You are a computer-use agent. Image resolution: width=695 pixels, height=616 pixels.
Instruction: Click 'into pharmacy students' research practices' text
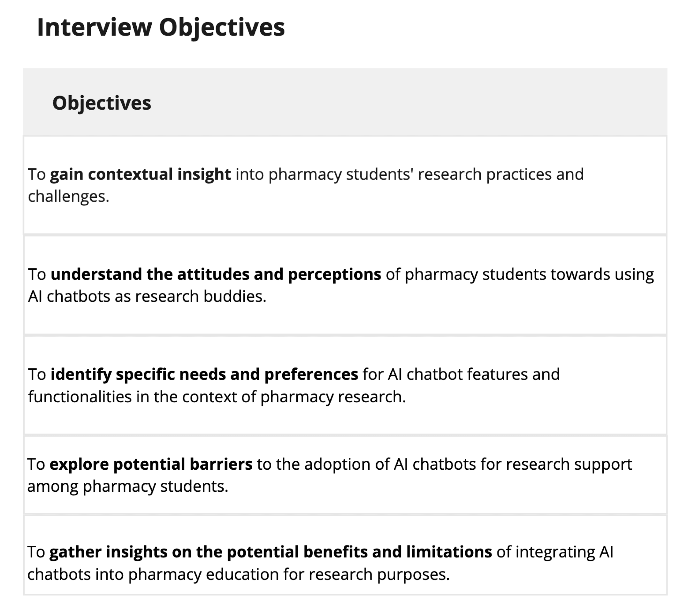[x=393, y=174]
